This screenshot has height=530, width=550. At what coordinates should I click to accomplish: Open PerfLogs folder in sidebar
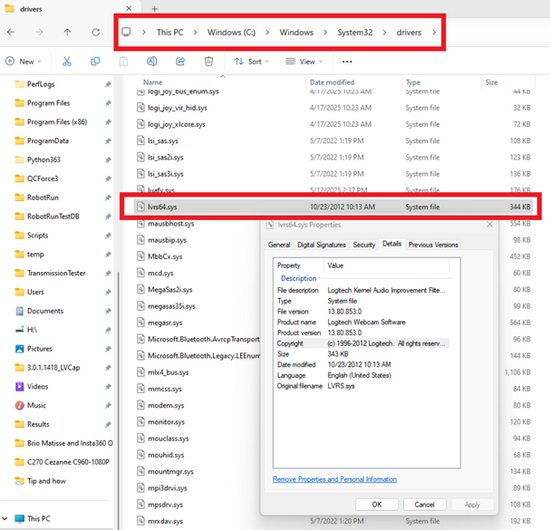pyautogui.click(x=41, y=84)
